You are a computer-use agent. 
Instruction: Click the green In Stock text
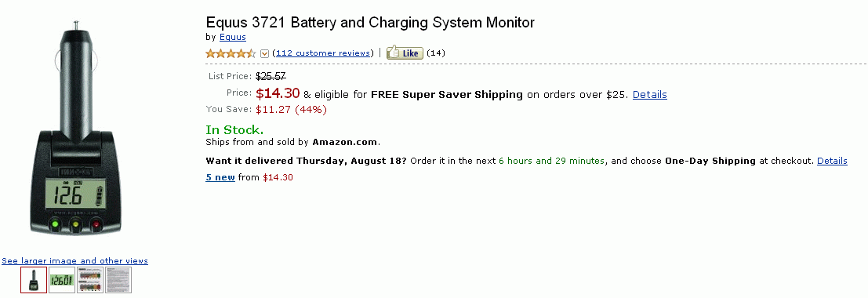tap(234, 130)
